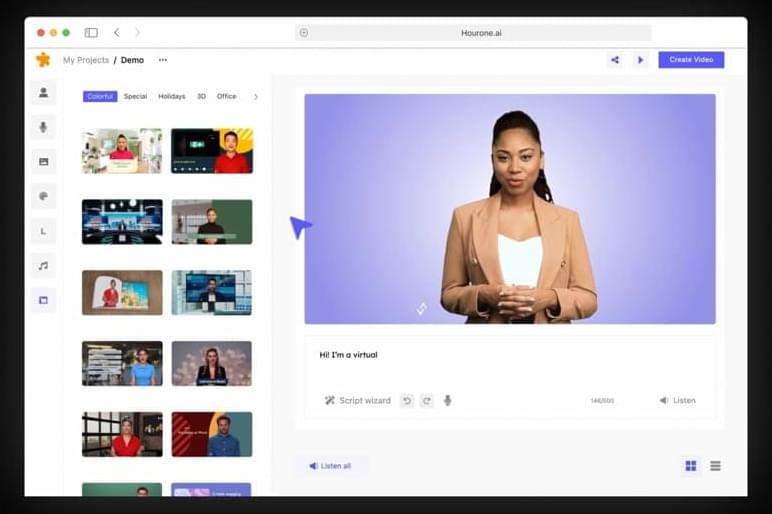This screenshot has width=772, height=514.
Task: Open the avatar/presenter sidebar panel
Action: (x=43, y=93)
